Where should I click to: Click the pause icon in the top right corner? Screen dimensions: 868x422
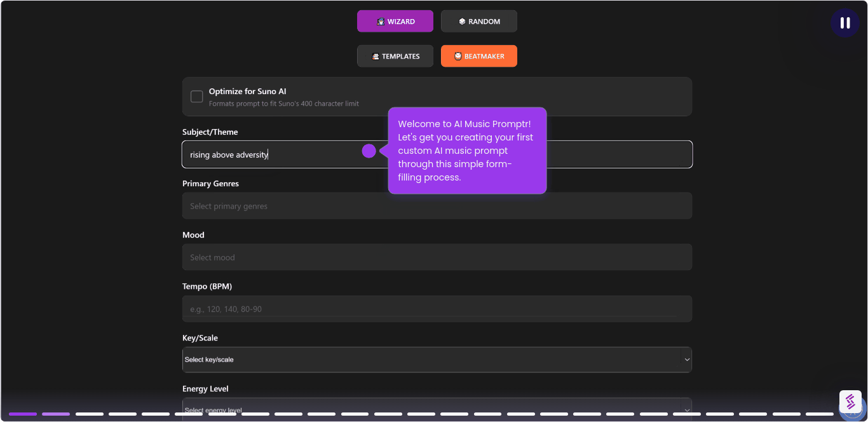coord(845,23)
